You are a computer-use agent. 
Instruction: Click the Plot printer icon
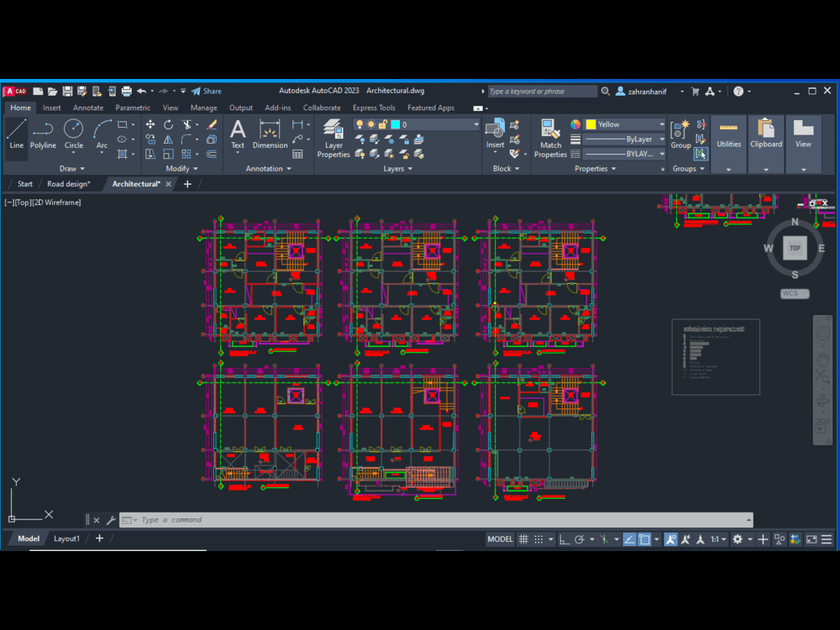point(127,91)
